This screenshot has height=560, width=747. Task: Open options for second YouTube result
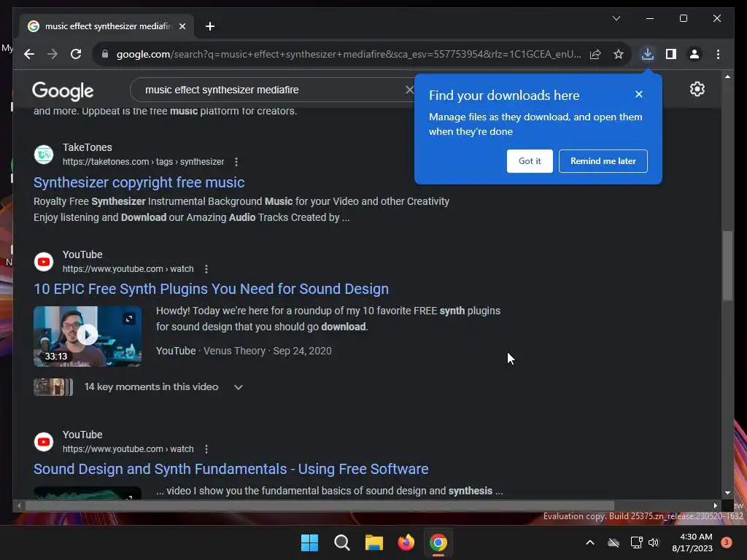pos(206,449)
